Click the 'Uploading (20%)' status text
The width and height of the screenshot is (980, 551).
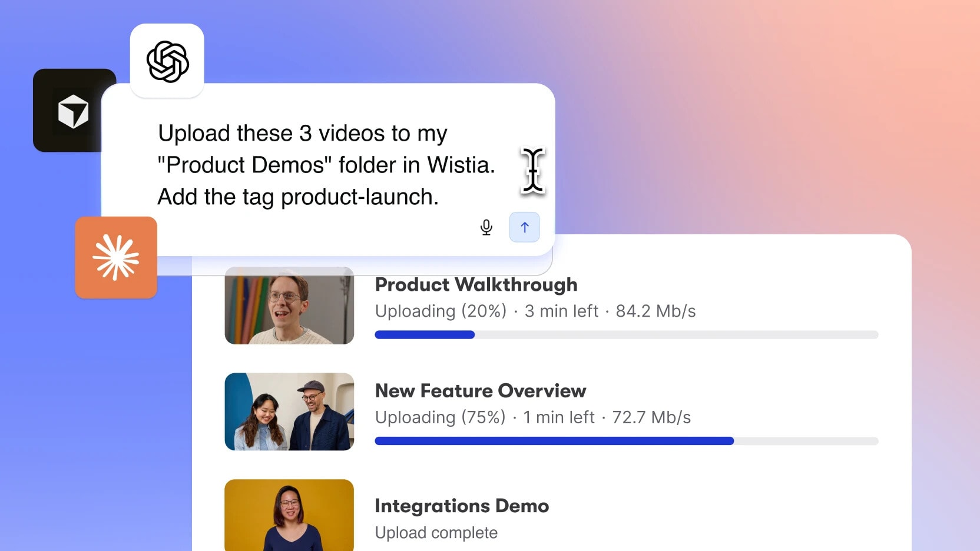coord(441,311)
